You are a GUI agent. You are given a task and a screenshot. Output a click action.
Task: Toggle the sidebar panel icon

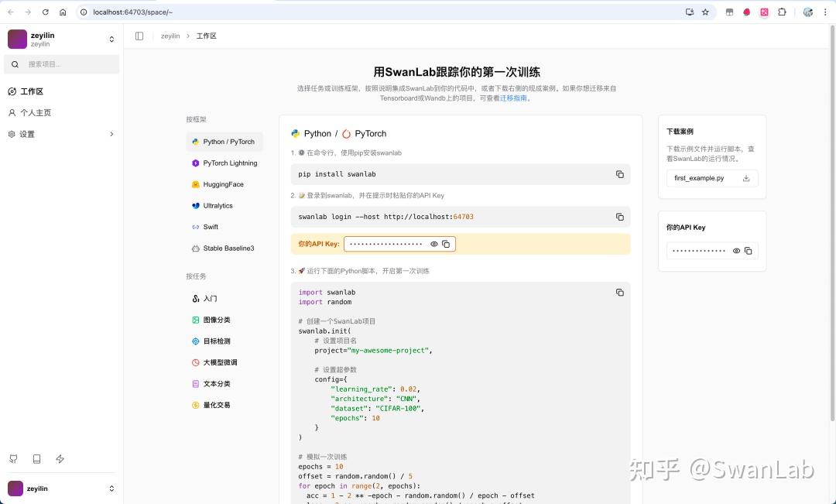point(139,36)
